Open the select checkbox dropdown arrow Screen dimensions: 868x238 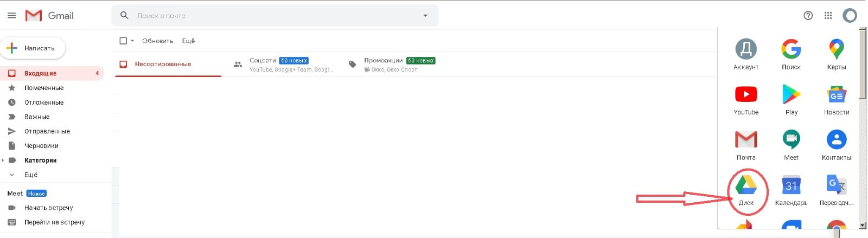click(x=132, y=41)
